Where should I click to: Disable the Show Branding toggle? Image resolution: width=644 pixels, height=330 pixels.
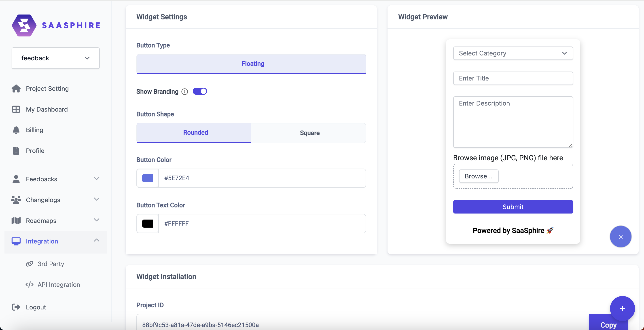pyautogui.click(x=200, y=91)
